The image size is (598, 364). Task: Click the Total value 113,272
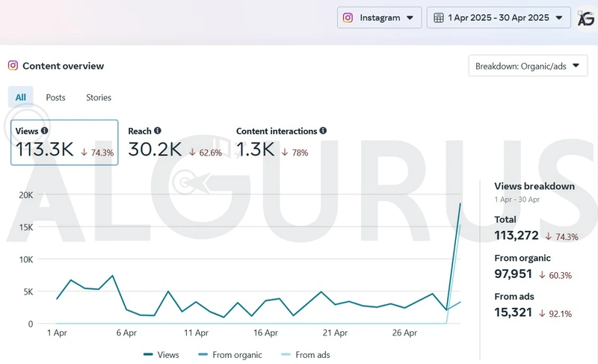click(517, 235)
